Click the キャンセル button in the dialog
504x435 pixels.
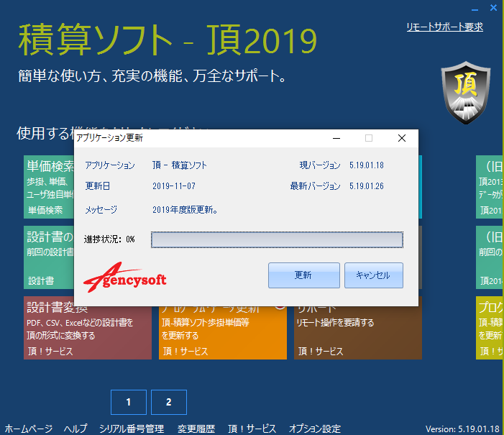[x=373, y=275]
